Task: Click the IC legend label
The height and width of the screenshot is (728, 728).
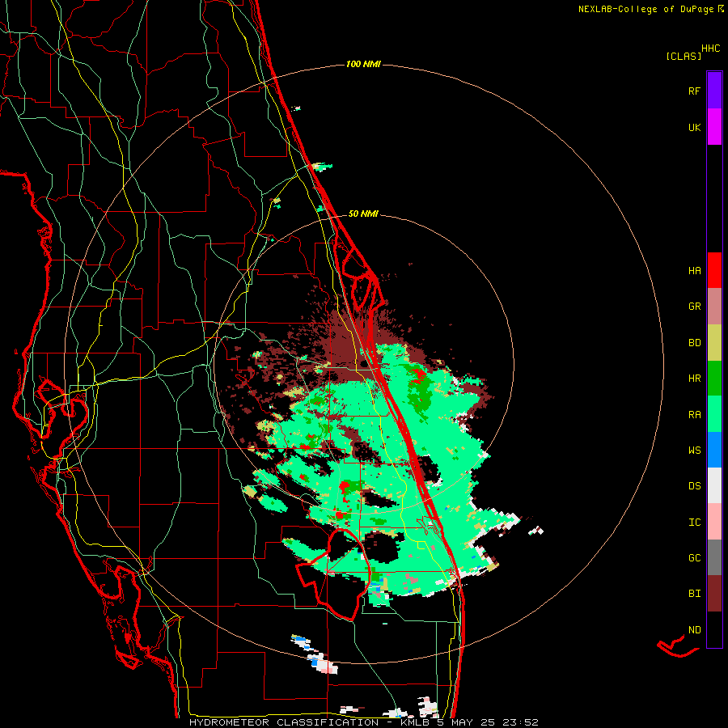Action: 694,523
